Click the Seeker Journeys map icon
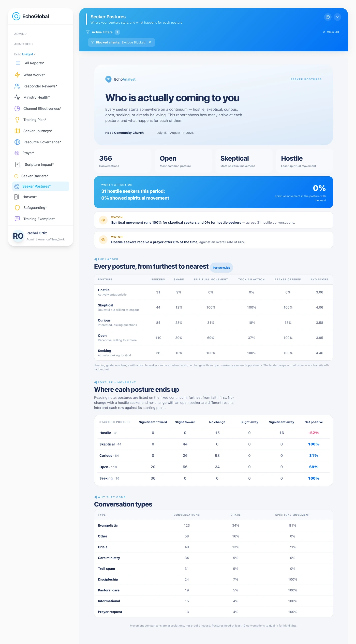 tap(17, 131)
